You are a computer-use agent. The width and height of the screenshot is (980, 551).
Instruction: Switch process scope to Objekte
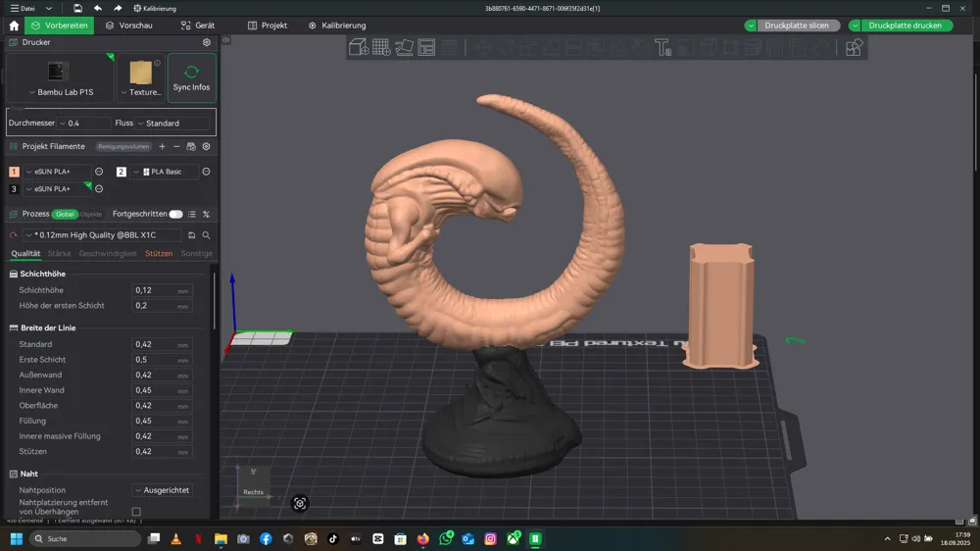tap(91, 214)
